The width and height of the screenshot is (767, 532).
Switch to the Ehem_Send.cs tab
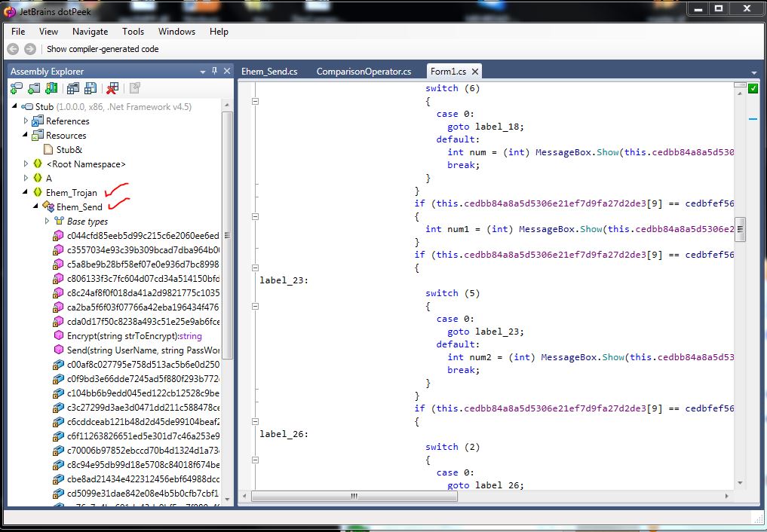(x=269, y=72)
